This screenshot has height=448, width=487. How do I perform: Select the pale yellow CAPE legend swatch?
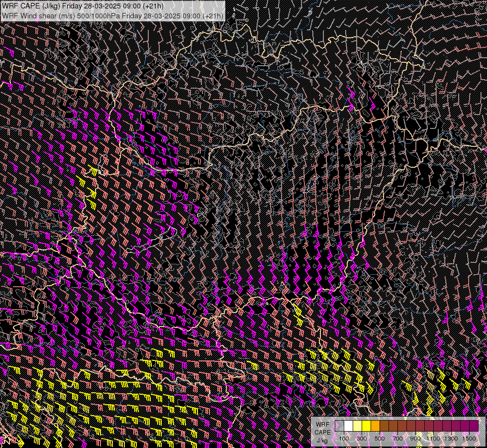click(x=358, y=426)
